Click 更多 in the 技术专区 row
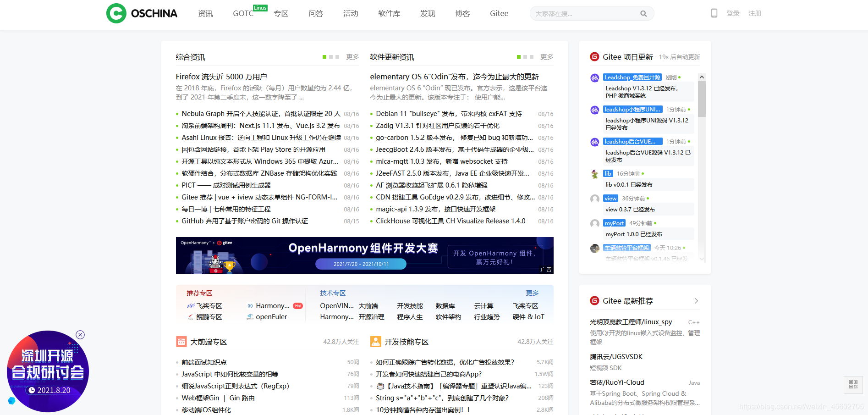Viewport: 868px width, 415px height. point(532,293)
